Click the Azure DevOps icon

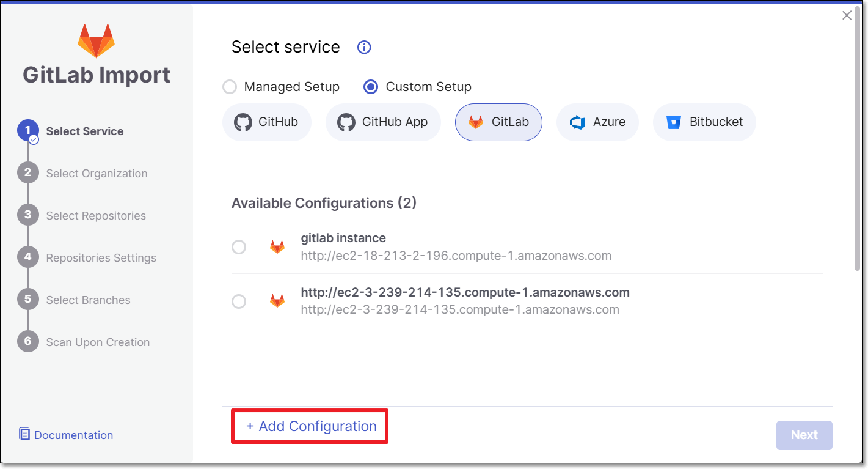[x=577, y=122]
